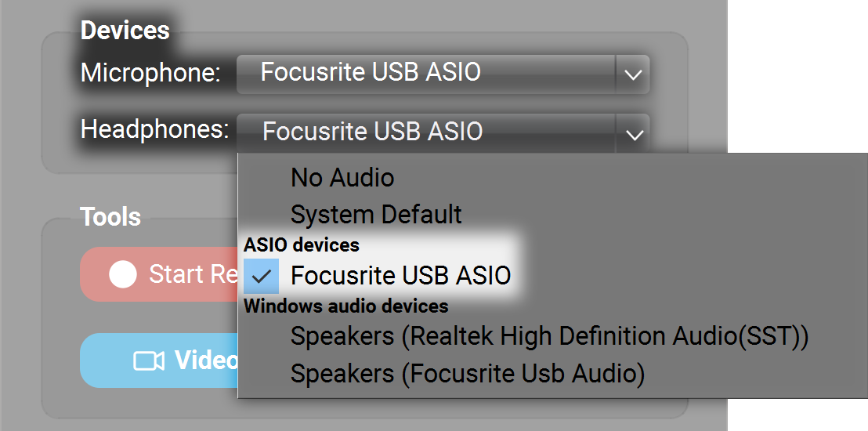This screenshot has width=868, height=431.
Task: Collapse the Headphones dropdown via its chevron
Action: pyautogui.click(x=633, y=134)
